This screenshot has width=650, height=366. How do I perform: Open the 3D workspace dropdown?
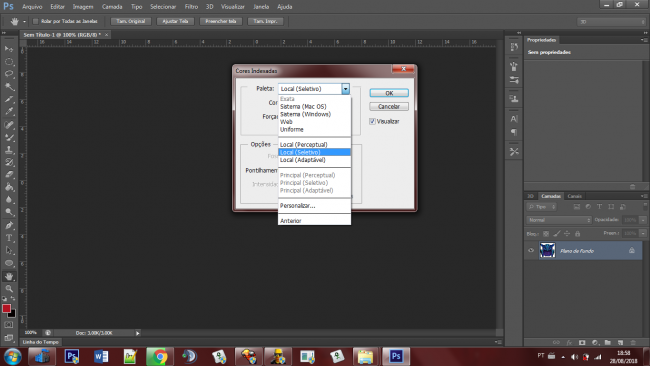(x=611, y=22)
